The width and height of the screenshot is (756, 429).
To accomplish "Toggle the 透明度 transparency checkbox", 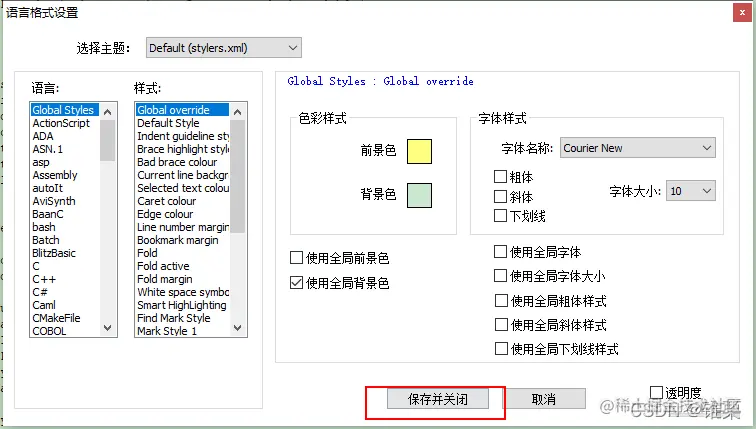I will pyautogui.click(x=656, y=392).
